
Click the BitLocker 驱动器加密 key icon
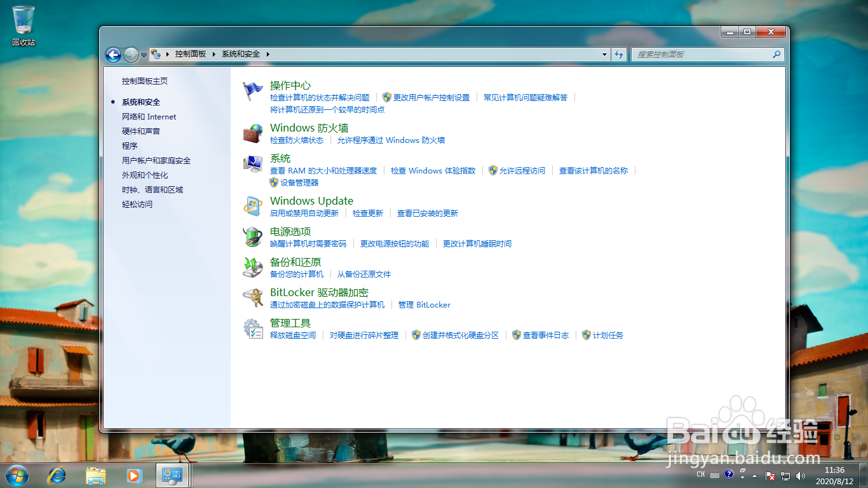[253, 298]
